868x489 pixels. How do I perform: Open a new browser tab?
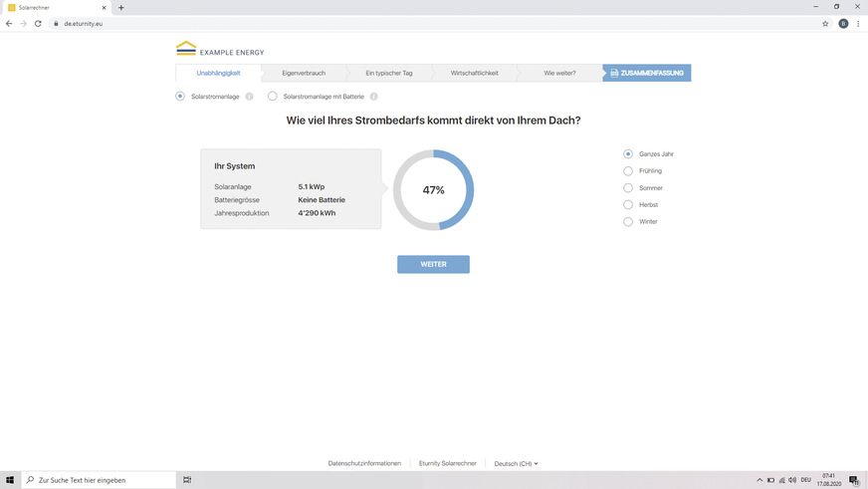(121, 7)
